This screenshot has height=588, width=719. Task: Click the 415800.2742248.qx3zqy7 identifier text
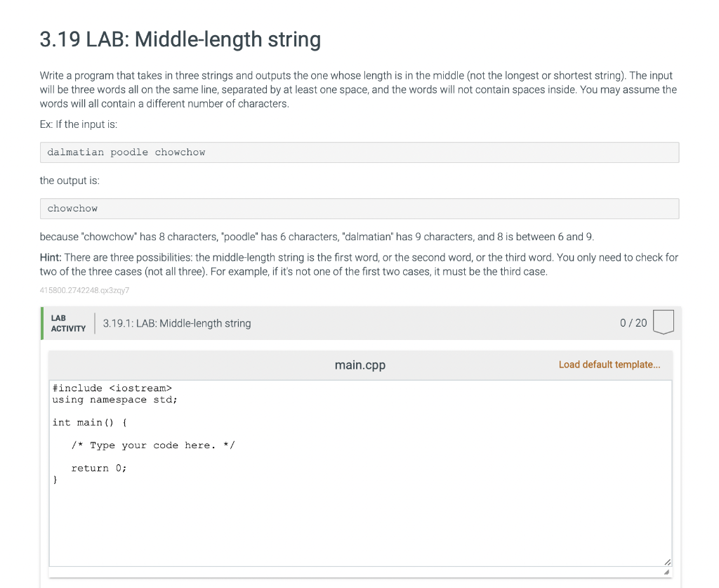84,289
